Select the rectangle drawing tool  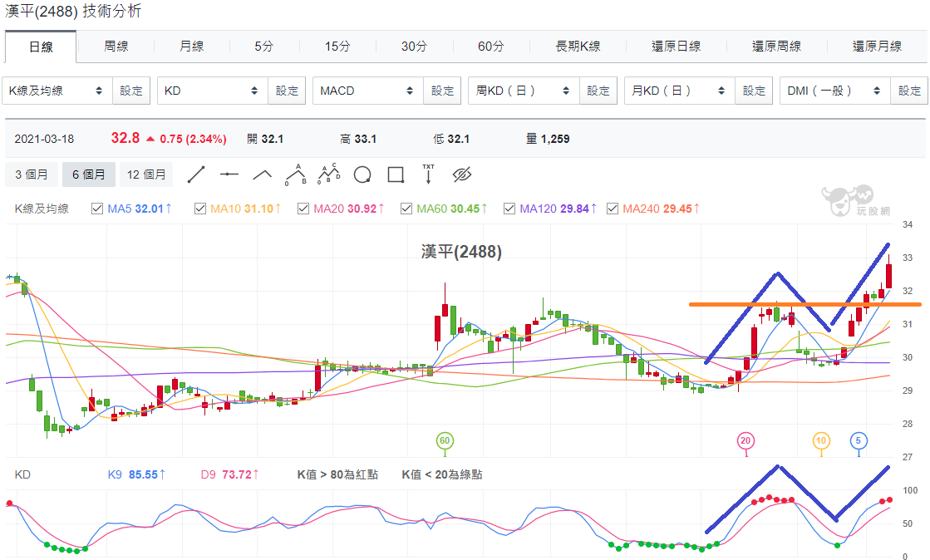pos(396,174)
